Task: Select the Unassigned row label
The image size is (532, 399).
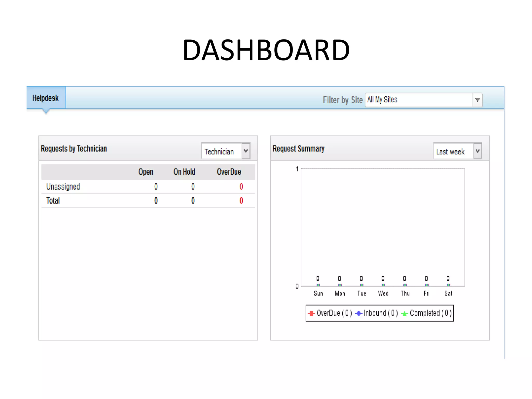Action: pos(63,187)
